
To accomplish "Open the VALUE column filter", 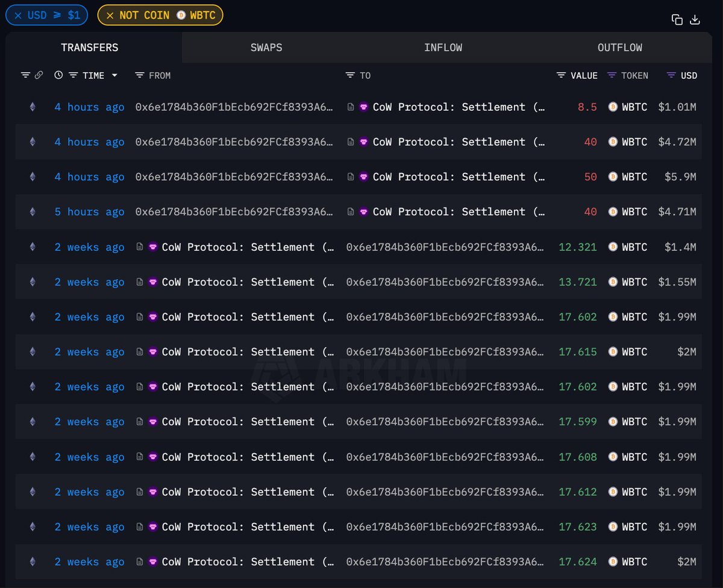I will pyautogui.click(x=561, y=75).
